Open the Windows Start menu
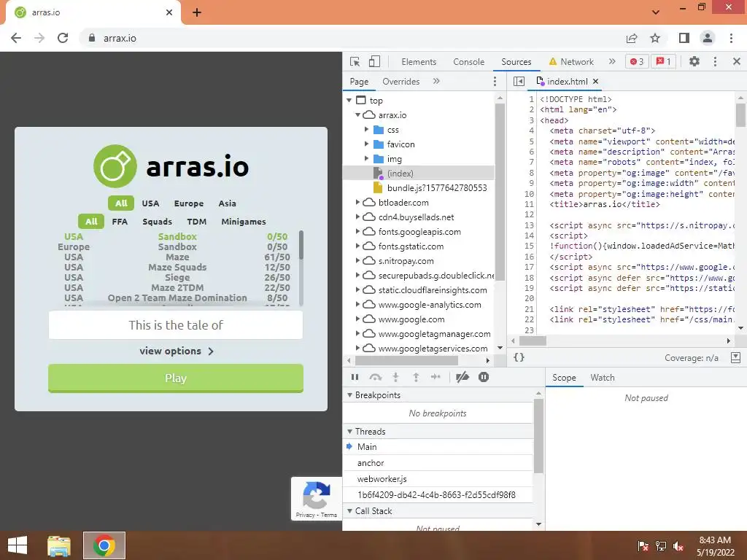 (18, 545)
